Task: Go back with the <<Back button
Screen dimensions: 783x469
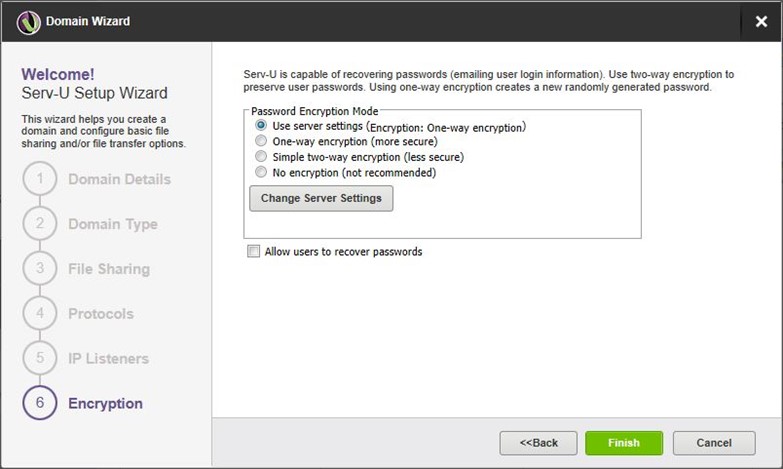Action: coord(538,443)
